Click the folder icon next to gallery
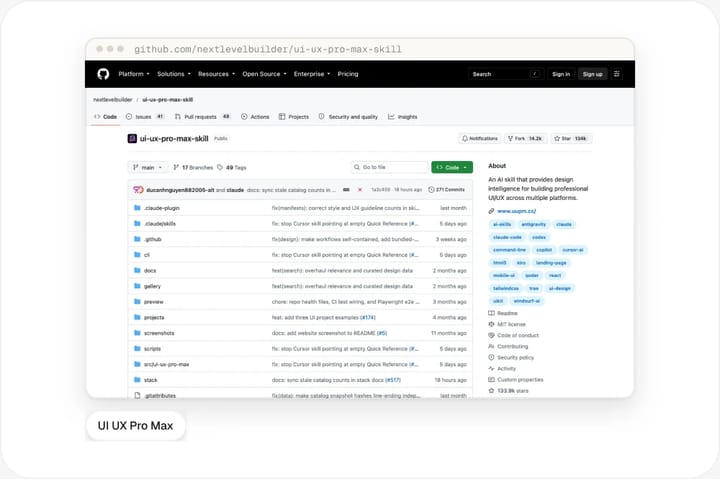 [137, 286]
